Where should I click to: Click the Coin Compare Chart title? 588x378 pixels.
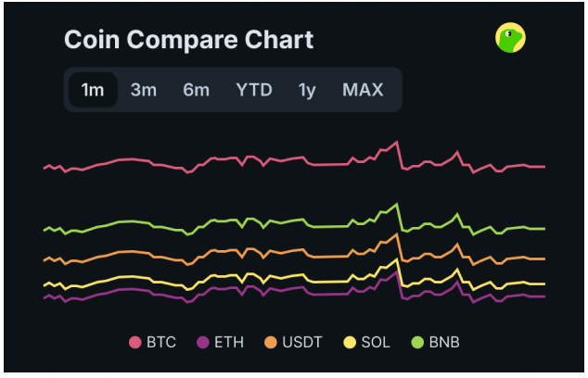click(188, 40)
